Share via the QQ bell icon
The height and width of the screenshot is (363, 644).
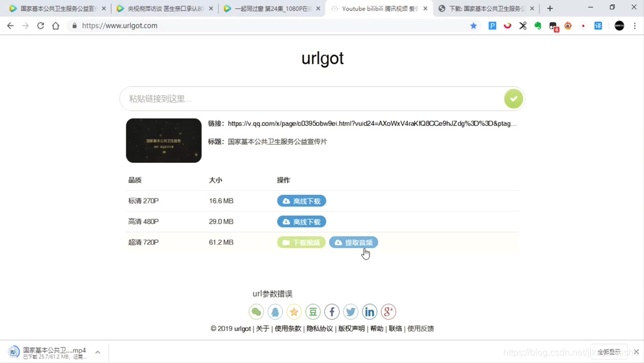coord(275,311)
